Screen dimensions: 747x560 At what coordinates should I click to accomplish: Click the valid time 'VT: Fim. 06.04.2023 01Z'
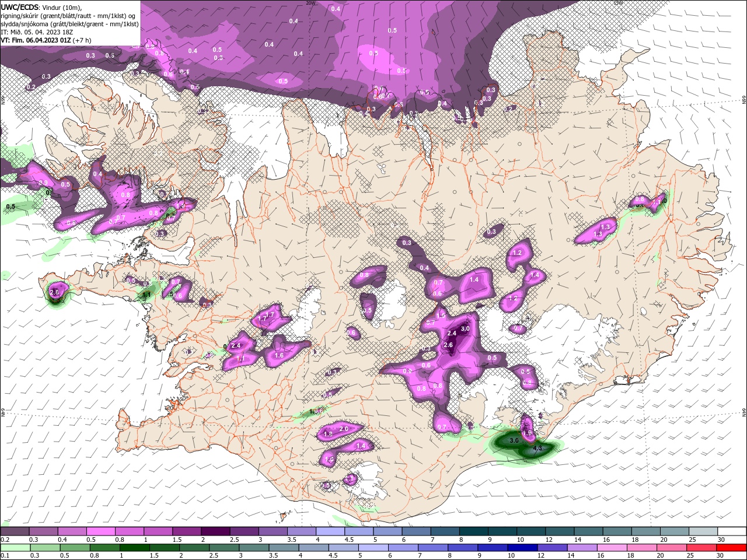point(36,40)
